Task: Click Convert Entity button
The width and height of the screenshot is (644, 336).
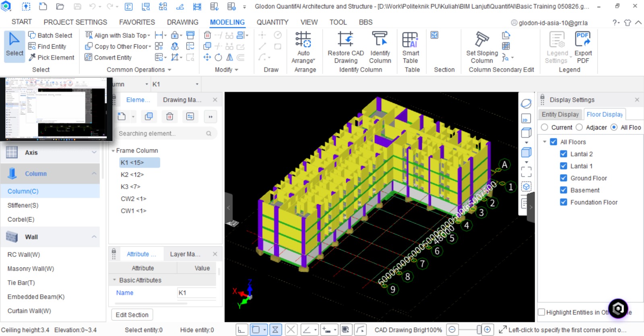Action: (108, 57)
